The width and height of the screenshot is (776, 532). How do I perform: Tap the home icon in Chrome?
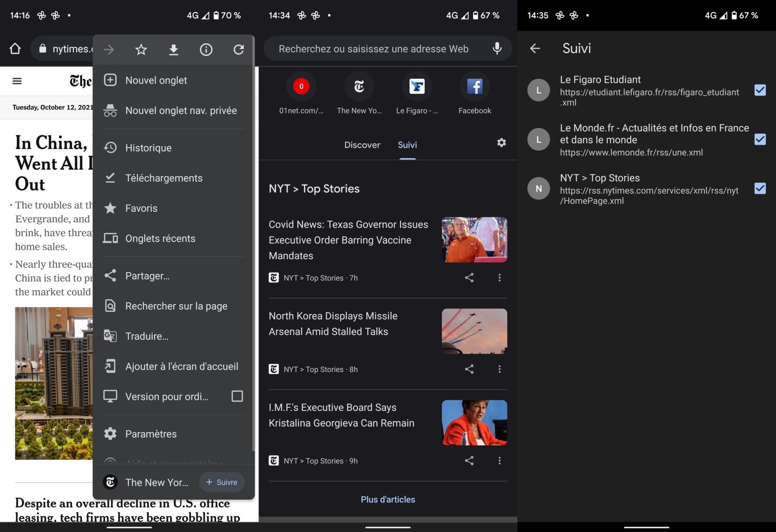(x=15, y=49)
